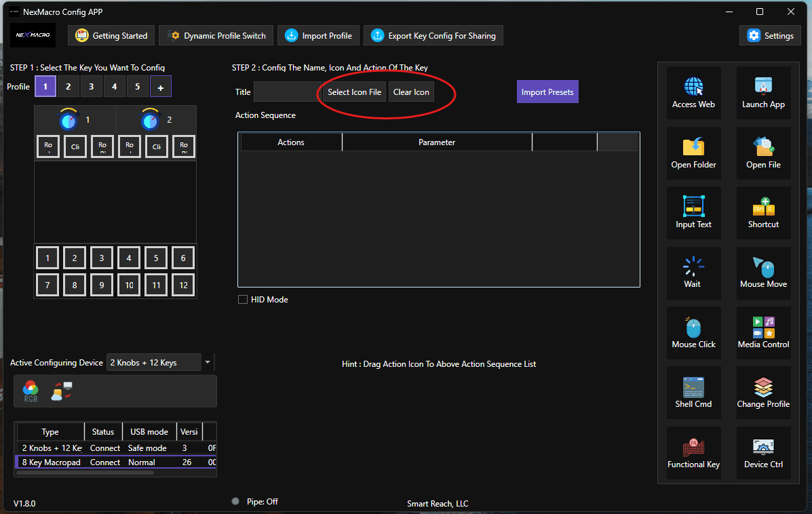Screen dimensions: 812x514
Task: Click the Parameter column header
Action: click(x=437, y=142)
